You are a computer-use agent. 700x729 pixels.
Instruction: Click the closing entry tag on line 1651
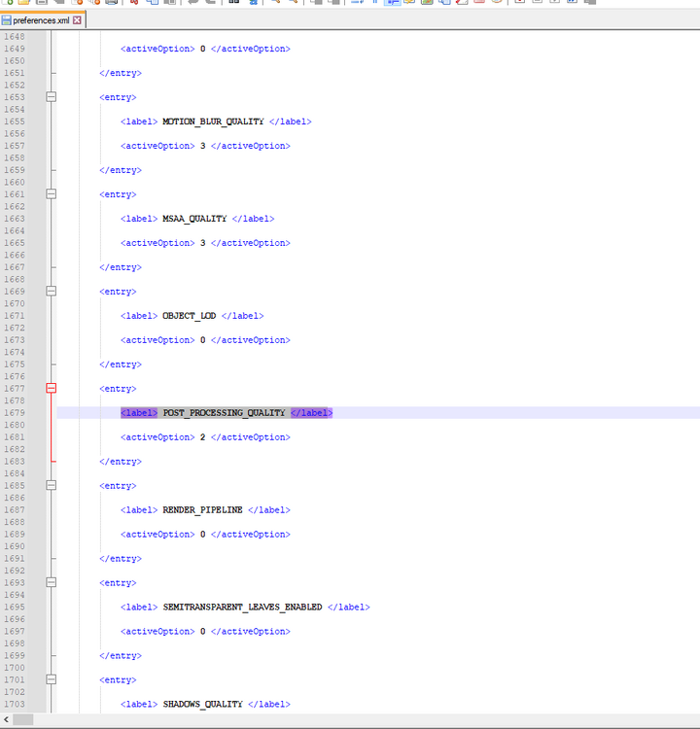point(121,73)
